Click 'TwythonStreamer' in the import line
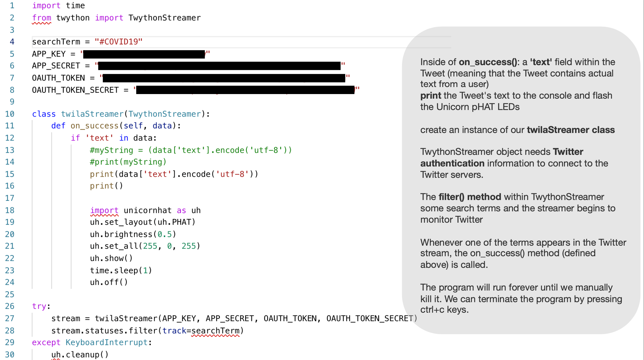644x360 pixels. 164,18
